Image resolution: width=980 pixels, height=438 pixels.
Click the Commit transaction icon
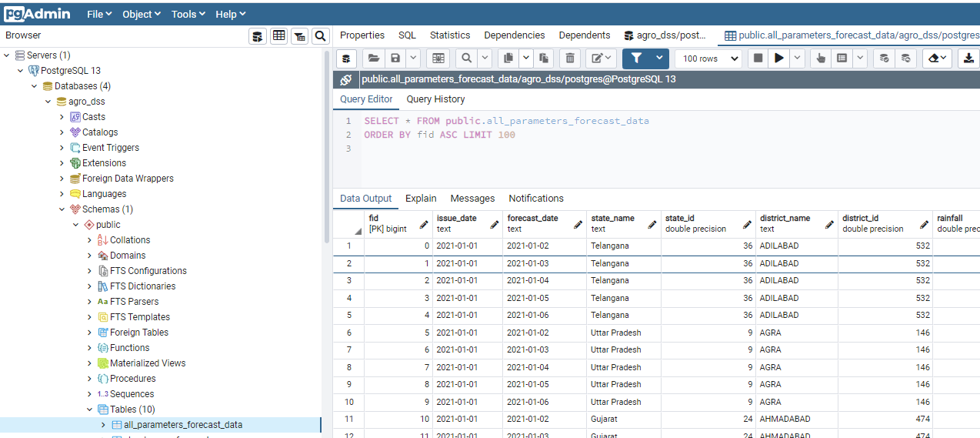[885, 58]
